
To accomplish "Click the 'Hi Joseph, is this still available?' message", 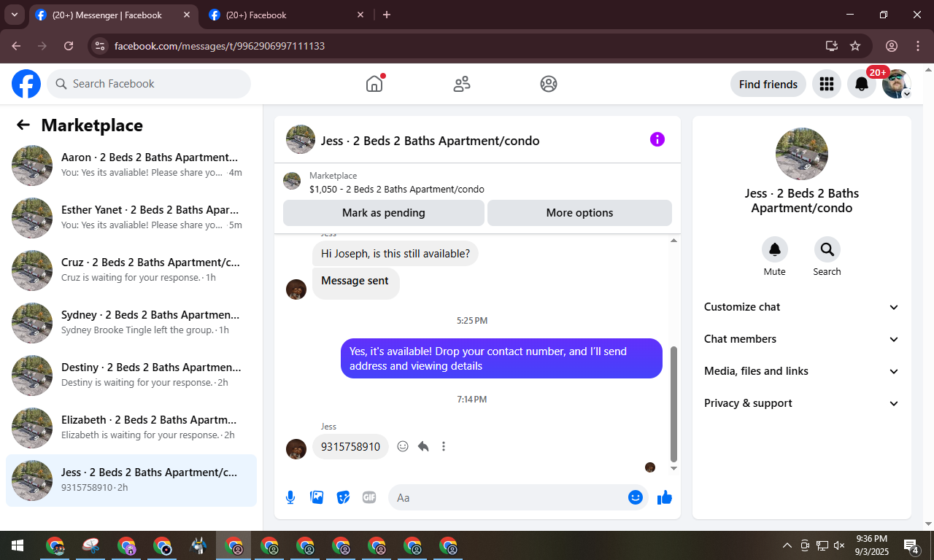I will [x=395, y=254].
